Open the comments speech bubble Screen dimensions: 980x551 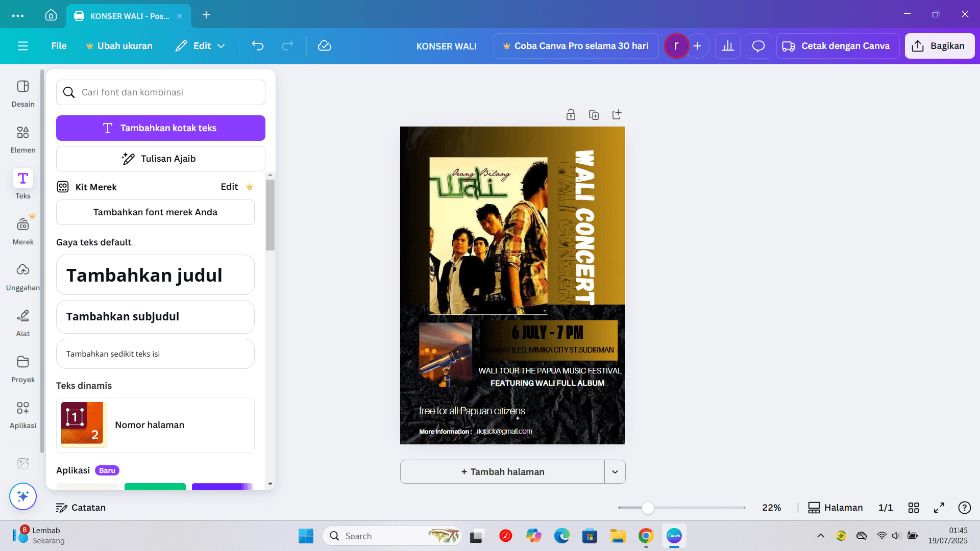coord(758,46)
